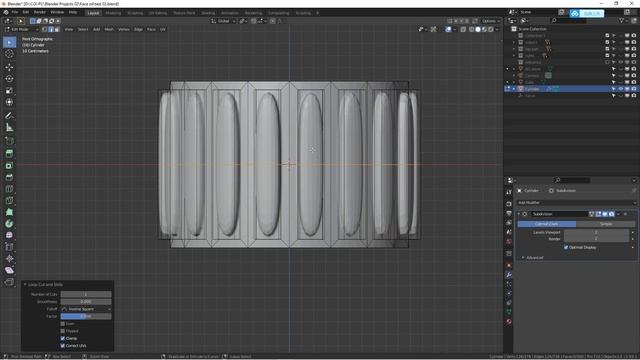640x360 pixels.
Task: Select the Bevel tool
Action: pyautogui.click(x=9, y=177)
